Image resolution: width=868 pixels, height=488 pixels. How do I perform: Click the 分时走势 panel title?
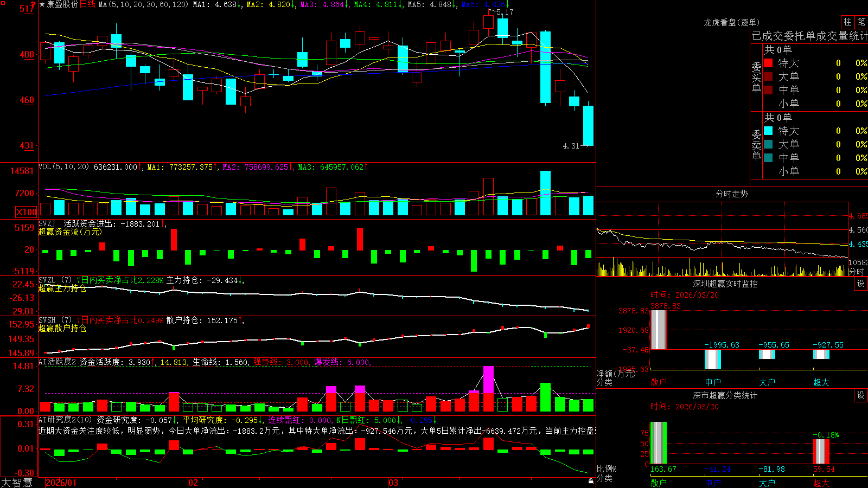click(x=731, y=194)
